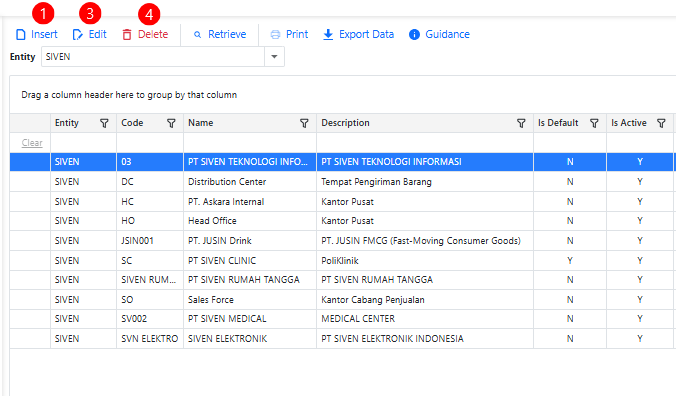Click the Delete trash icon

(x=127, y=34)
